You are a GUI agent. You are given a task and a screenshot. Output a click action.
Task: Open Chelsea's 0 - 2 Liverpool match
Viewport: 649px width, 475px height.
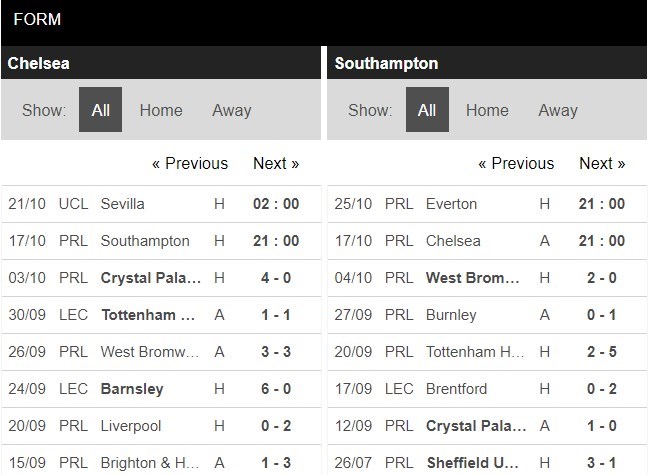click(161, 426)
